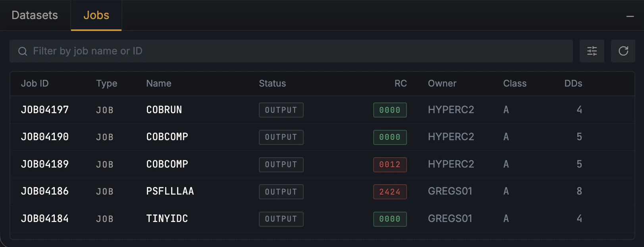Image resolution: width=644 pixels, height=247 pixels.
Task: Sort by the Type column header
Action: click(x=106, y=83)
